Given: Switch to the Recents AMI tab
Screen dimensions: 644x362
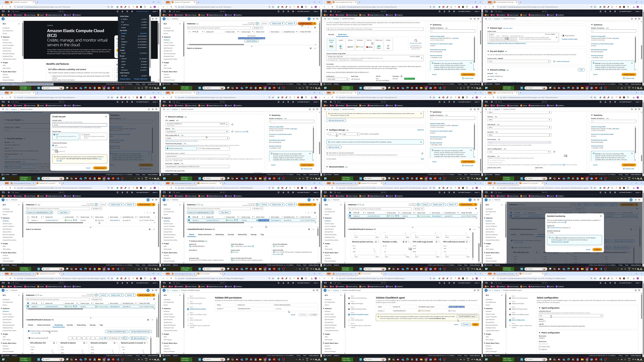Looking at the screenshot, I should coord(331,34).
